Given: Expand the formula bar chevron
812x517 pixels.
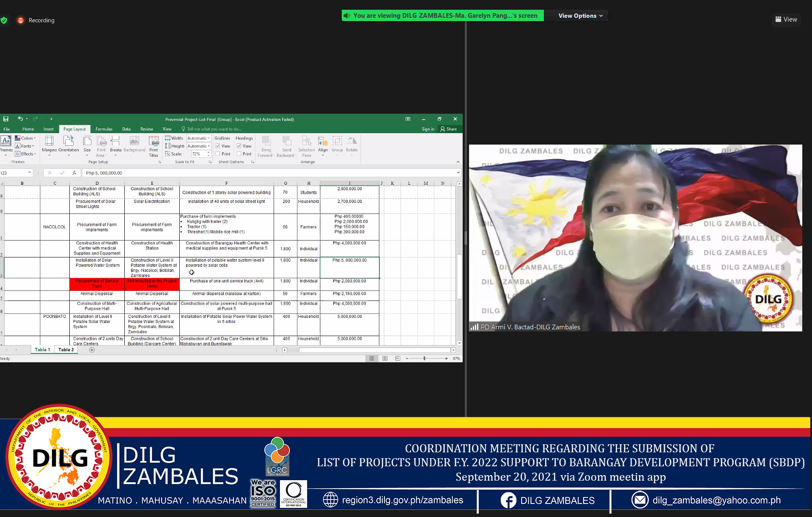Looking at the screenshot, I should pos(458,172).
